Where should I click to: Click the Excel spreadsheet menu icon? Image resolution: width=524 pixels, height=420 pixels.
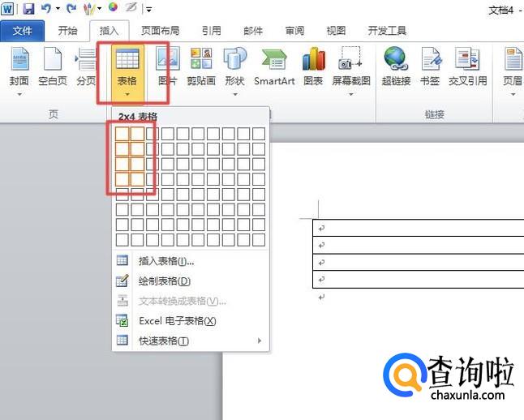[x=122, y=320]
